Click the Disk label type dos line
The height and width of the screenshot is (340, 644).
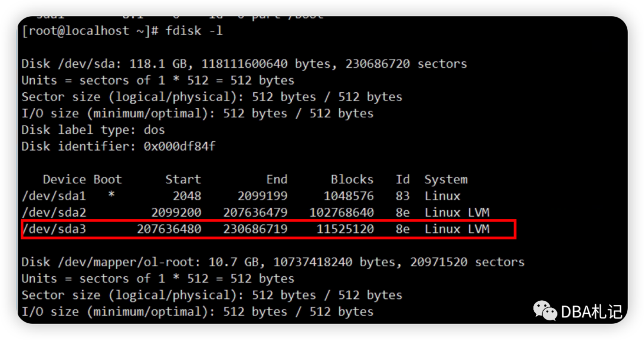(x=93, y=130)
